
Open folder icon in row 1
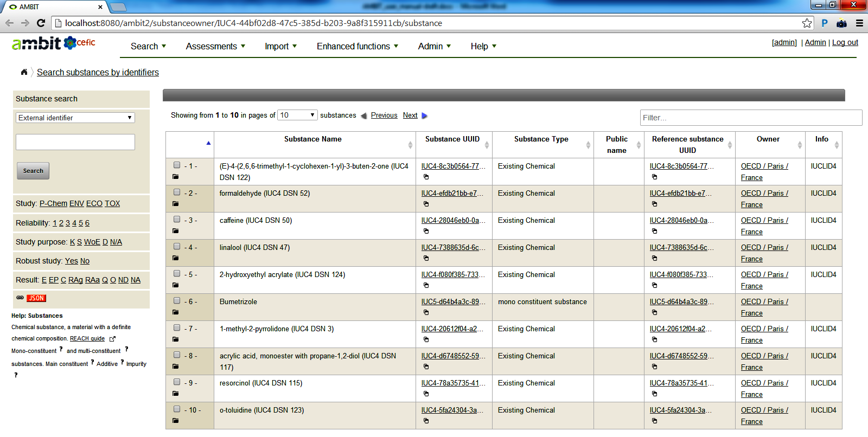pyautogui.click(x=176, y=177)
